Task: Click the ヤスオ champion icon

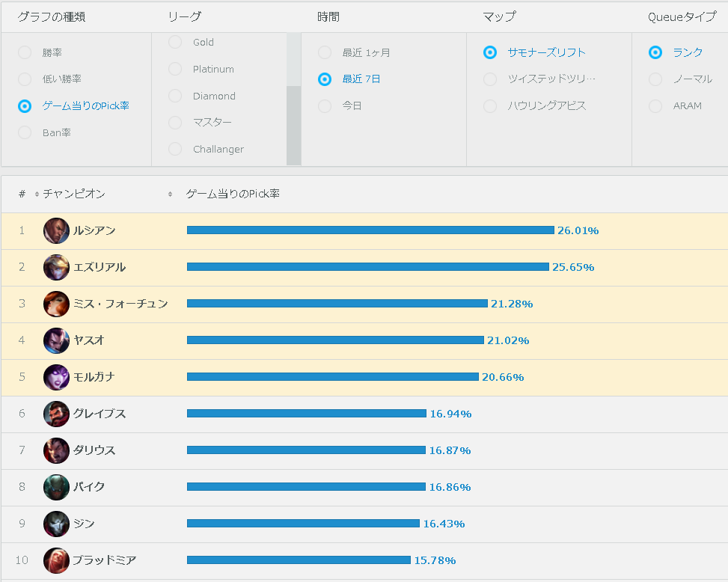Action: coord(56,340)
